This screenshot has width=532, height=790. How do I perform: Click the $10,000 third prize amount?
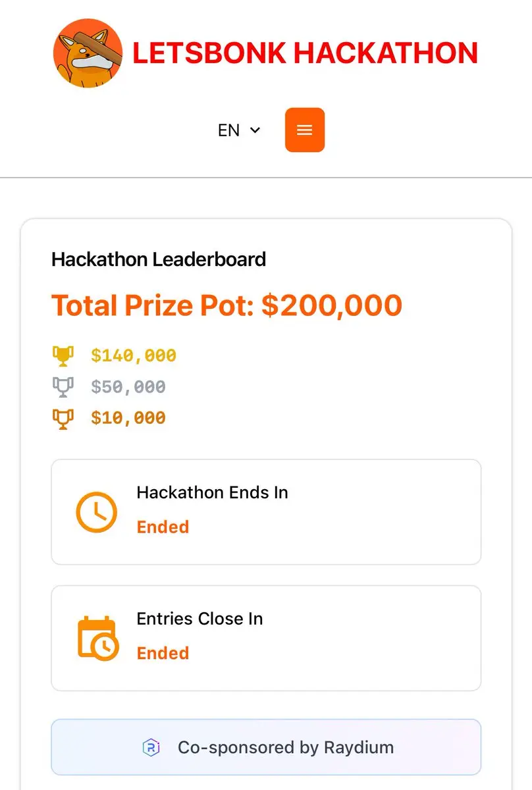(128, 418)
